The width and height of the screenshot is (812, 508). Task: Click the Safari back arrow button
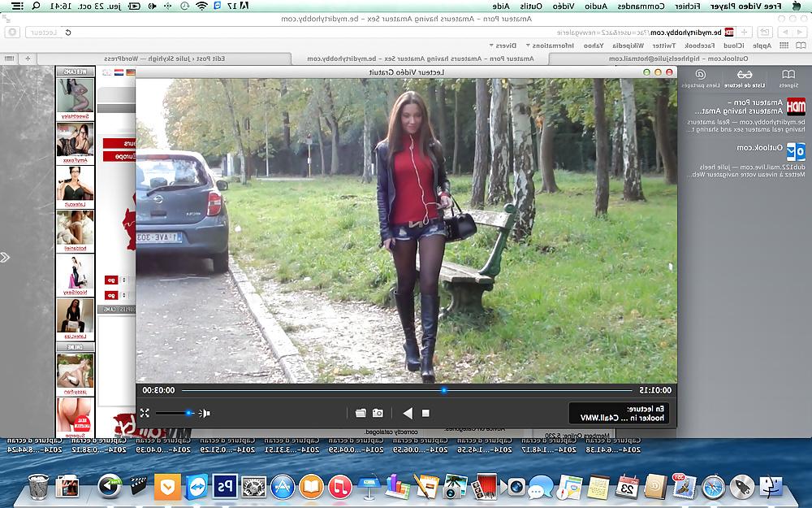(x=801, y=33)
